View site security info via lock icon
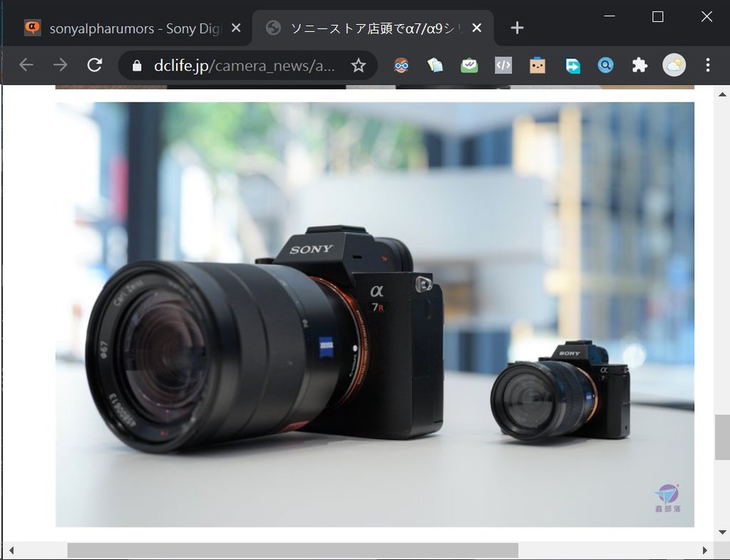The width and height of the screenshot is (730, 560). (x=137, y=66)
